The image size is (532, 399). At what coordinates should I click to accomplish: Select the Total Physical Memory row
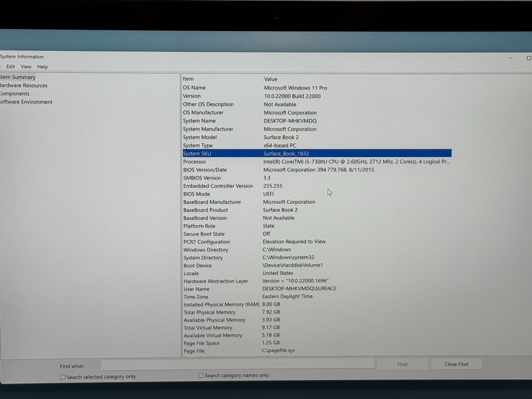[317, 312]
